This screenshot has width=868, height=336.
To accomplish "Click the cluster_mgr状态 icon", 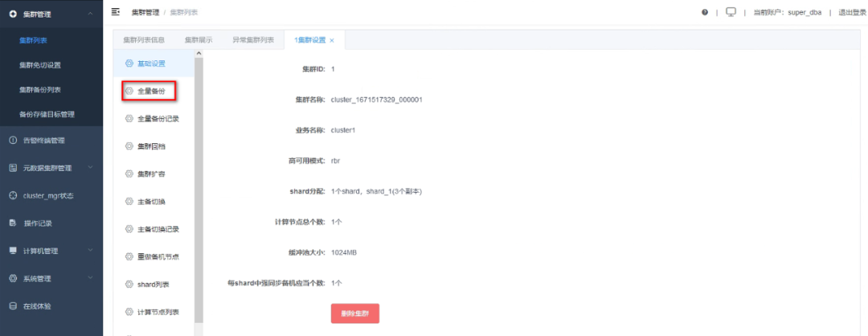I will point(13,195).
